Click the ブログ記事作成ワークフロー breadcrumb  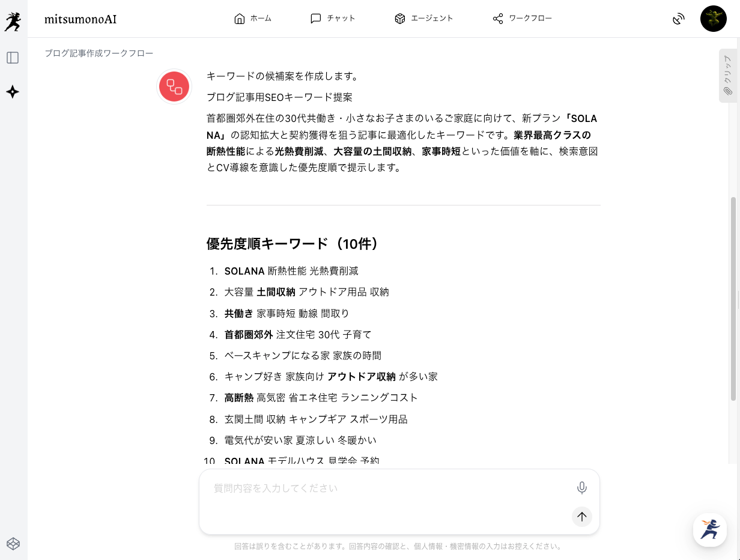click(x=99, y=53)
